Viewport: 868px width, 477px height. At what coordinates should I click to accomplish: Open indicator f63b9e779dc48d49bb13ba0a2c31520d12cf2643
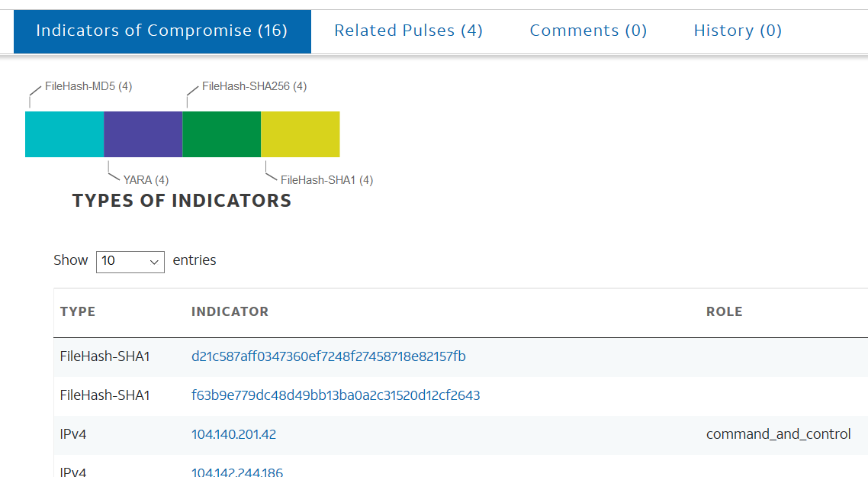point(336,395)
